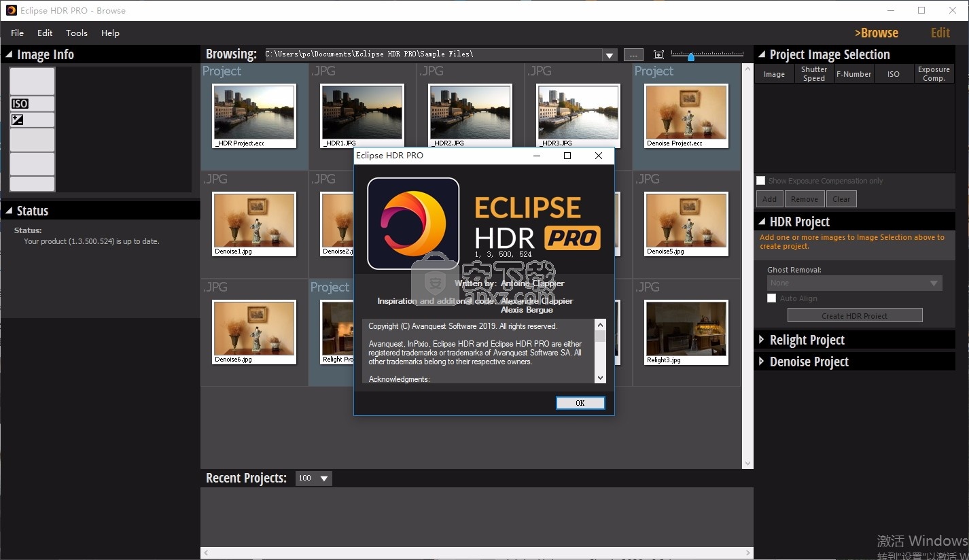Image resolution: width=969 pixels, height=560 pixels.
Task: Click the Eclipse app icon in title bar
Action: coord(11,10)
